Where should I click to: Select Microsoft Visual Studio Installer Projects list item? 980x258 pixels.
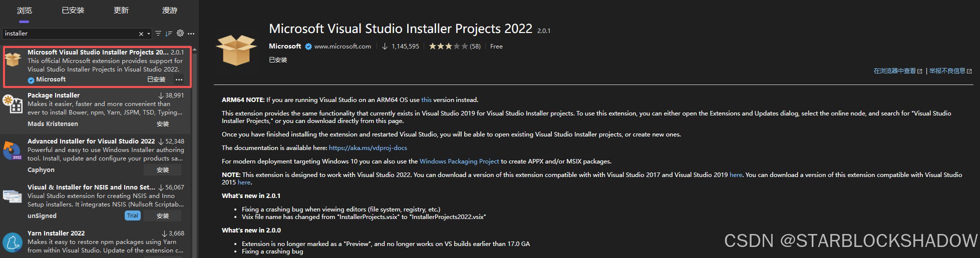pos(97,66)
